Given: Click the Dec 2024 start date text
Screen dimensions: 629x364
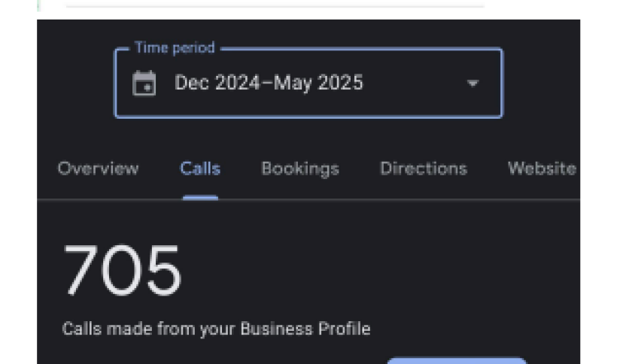Looking at the screenshot, I should tap(217, 83).
